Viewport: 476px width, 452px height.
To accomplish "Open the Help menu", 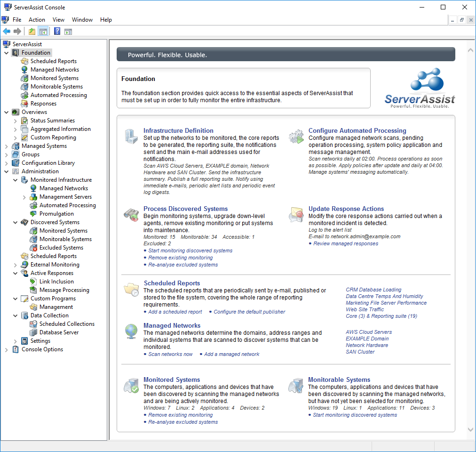I will click(106, 20).
